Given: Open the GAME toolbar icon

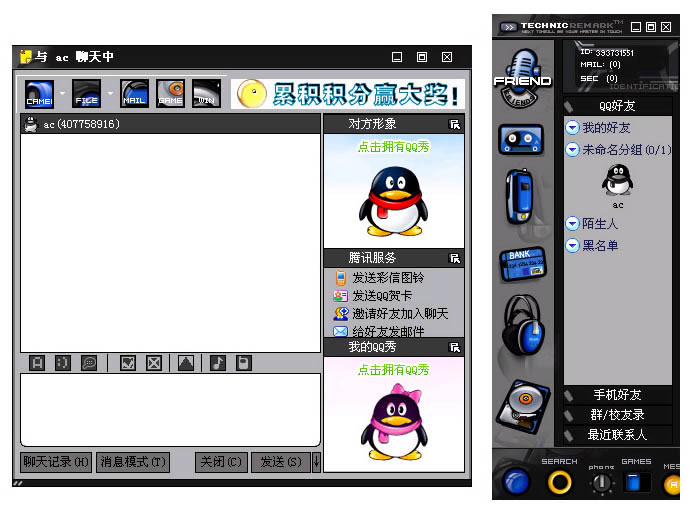Looking at the screenshot, I should (171, 94).
